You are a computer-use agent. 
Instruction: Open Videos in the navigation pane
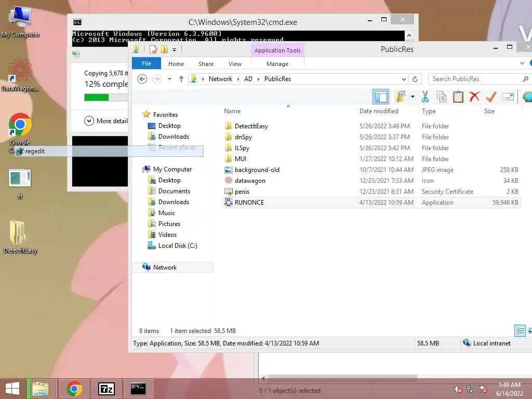167,234
